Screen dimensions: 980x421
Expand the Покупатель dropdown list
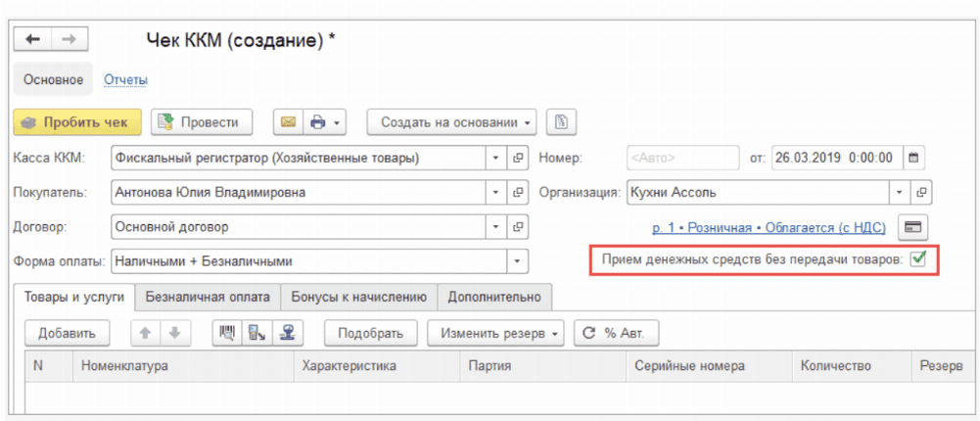tap(495, 192)
